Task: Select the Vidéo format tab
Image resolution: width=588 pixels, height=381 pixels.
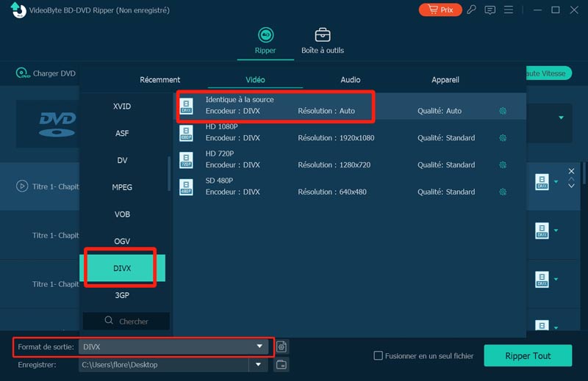Action: (255, 80)
